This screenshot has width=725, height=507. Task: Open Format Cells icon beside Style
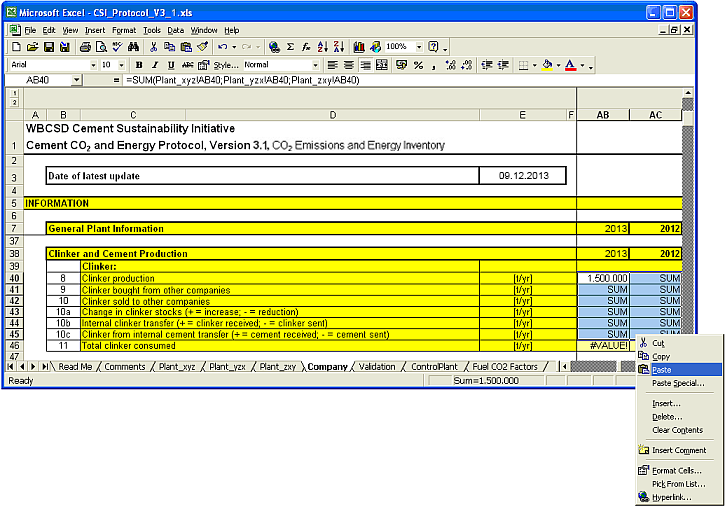click(x=203, y=65)
